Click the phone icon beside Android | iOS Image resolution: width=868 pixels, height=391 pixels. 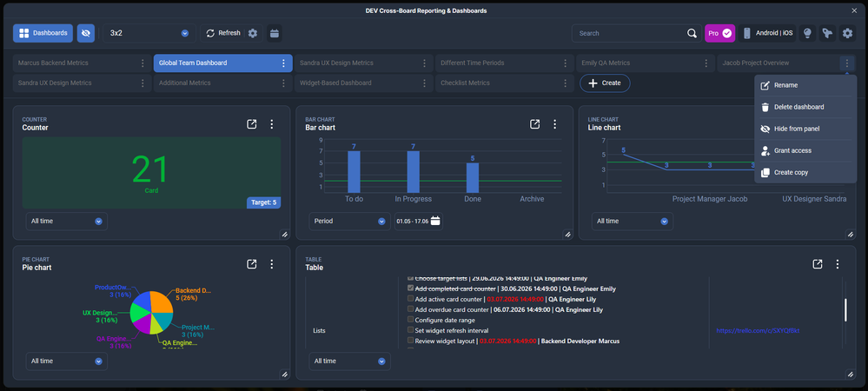(x=746, y=33)
